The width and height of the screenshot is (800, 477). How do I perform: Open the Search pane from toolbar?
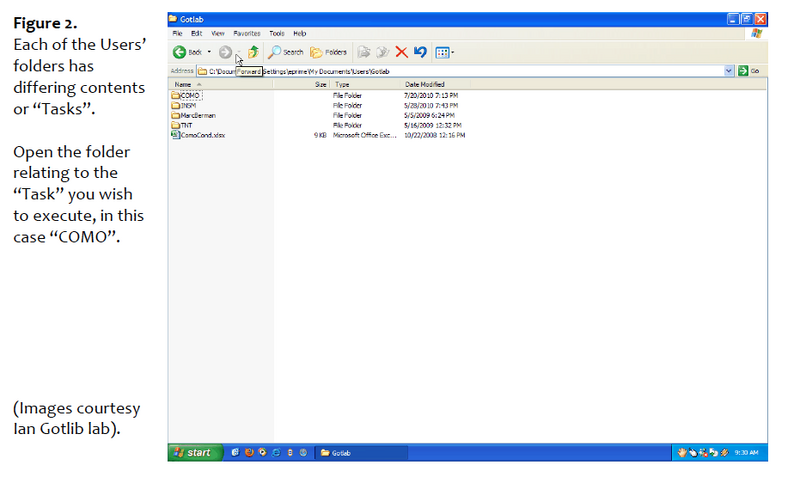(286, 52)
